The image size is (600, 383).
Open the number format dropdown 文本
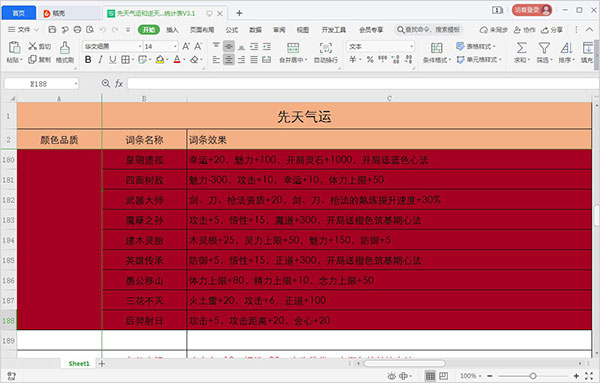380,46
